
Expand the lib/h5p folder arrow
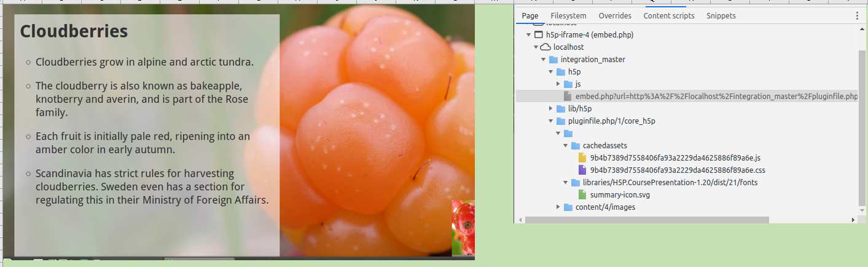[551, 109]
